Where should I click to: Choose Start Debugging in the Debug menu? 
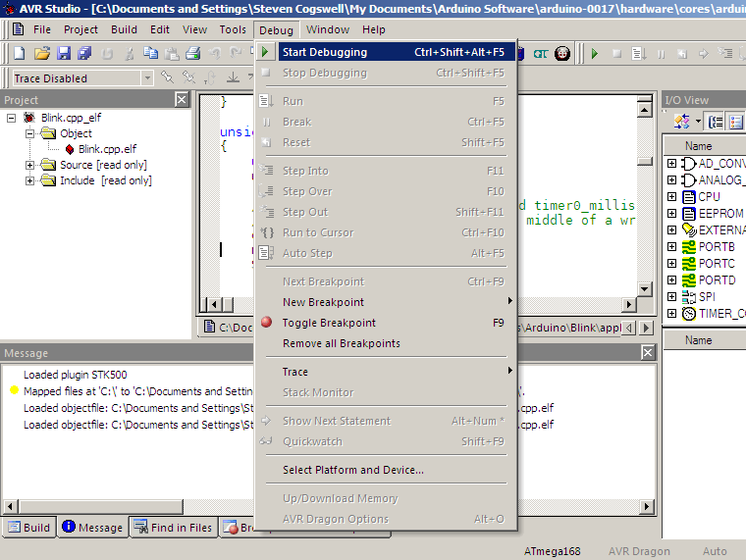[x=325, y=52]
